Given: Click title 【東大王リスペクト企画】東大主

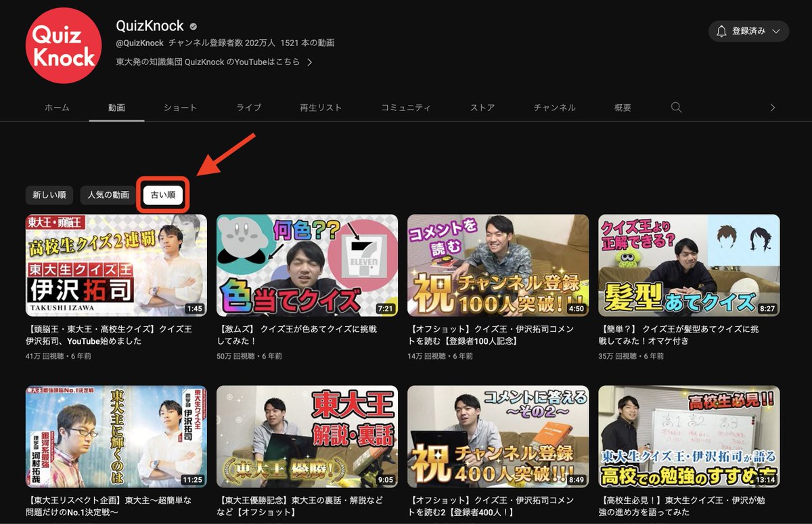Looking at the screenshot, I should pyautogui.click(x=109, y=506).
